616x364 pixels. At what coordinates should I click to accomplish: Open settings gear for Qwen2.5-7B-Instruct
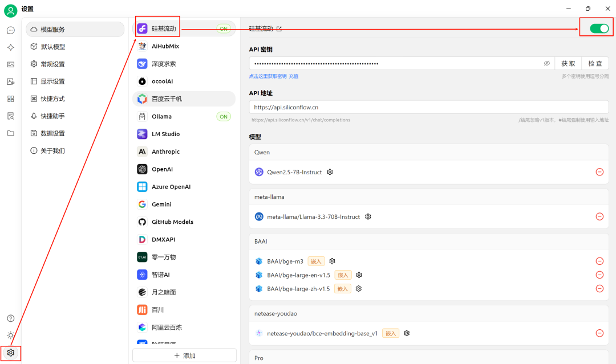click(330, 172)
